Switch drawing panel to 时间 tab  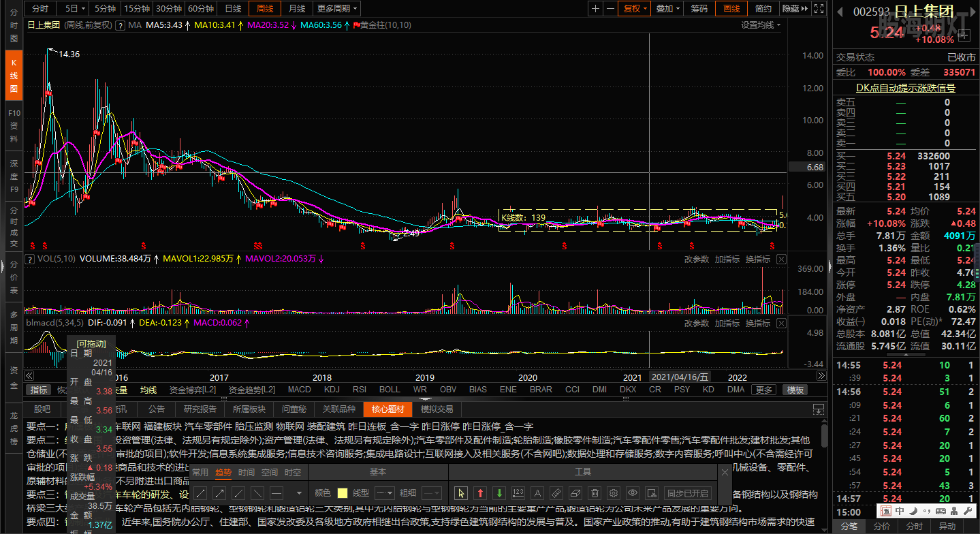click(x=247, y=472)
